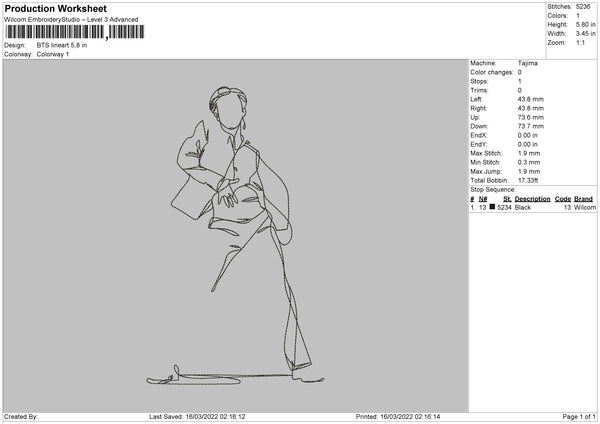600x424 pixels.
Task: Select the Up value 73.6 mm
Action: point(531,117)
